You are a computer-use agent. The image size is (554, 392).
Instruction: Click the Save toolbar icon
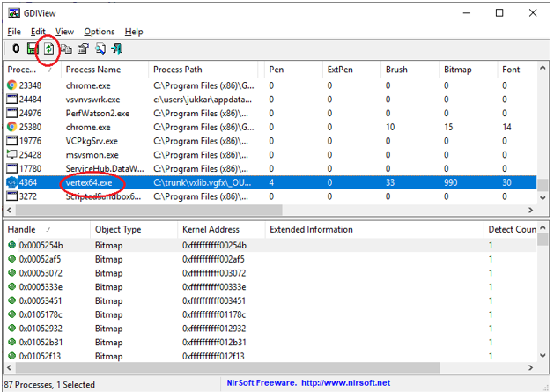pyautogui.click(x=32, y=49)
